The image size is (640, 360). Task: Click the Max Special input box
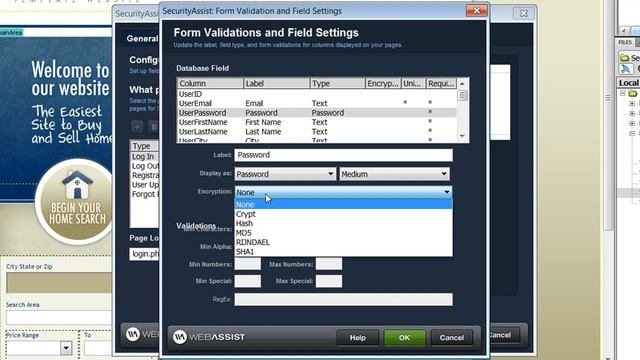pyautogui.click(x=329, y=281)
